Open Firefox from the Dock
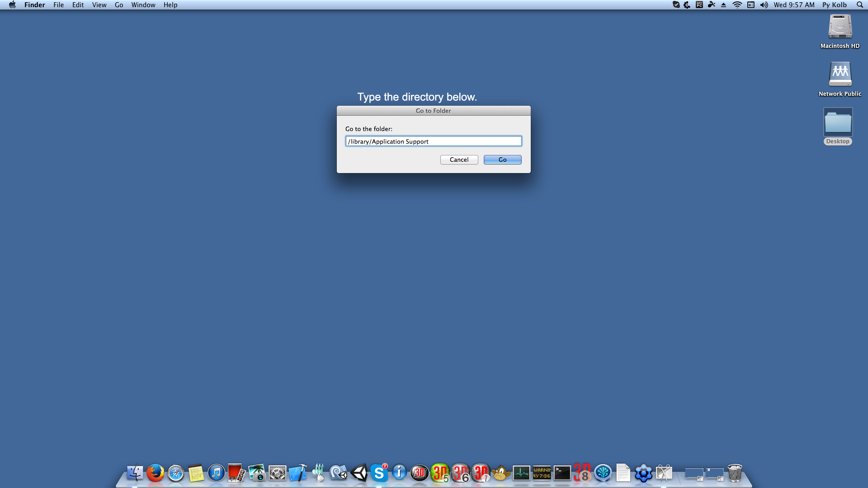 155,474
